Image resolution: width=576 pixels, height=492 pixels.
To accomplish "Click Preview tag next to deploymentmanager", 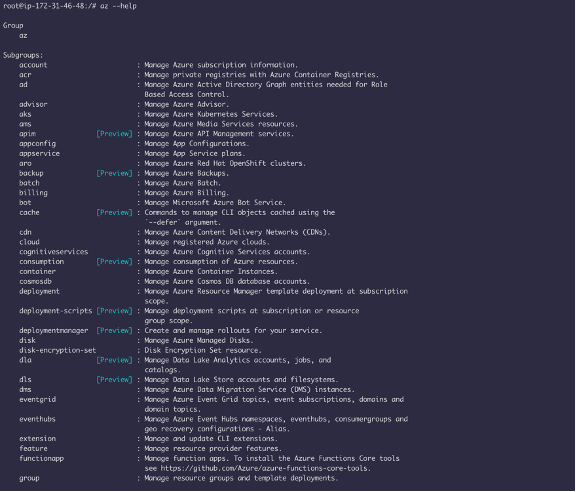I will [114, 330].
